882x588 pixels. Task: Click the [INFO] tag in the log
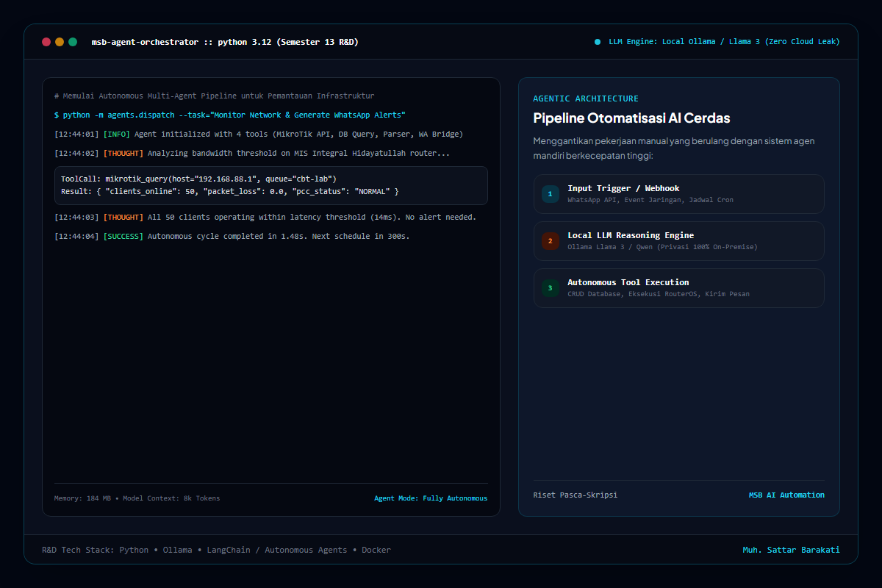tap(116, 135)
